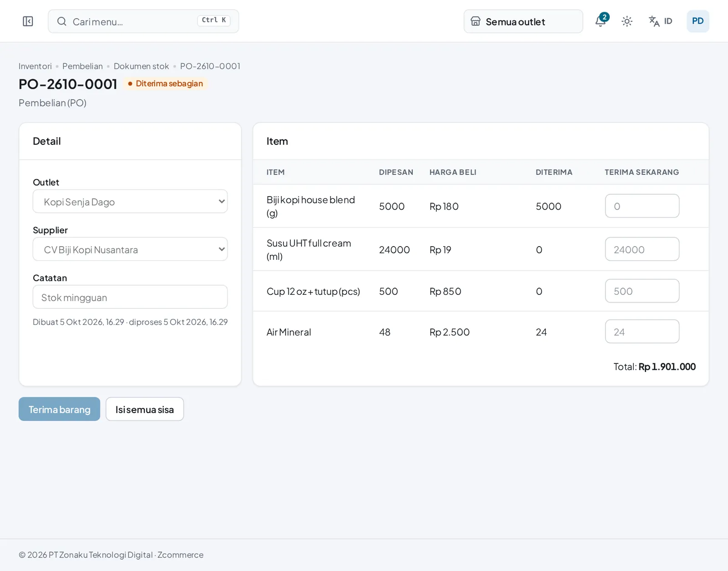The image size is (728, 571).
Task: Open PD user avatar menu
Action: tap(698, 21)
